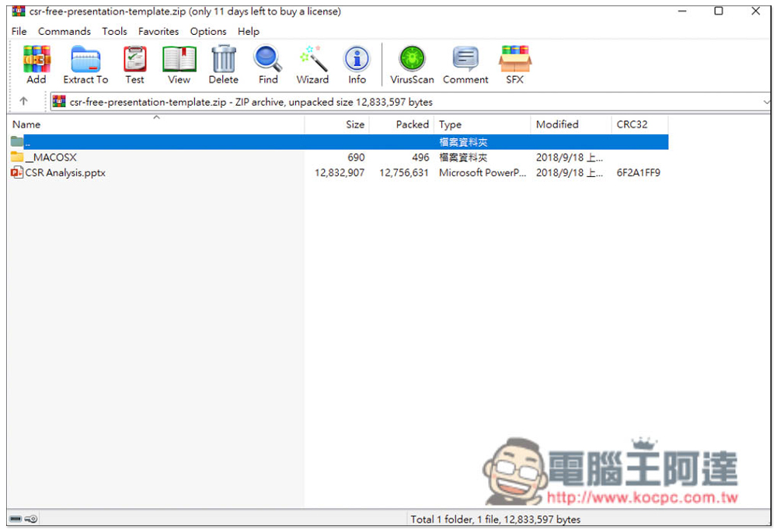Select the CSR Analysis.pptx file
The height and width of the screenshot is (532, 777).
(x=65, y=173)
